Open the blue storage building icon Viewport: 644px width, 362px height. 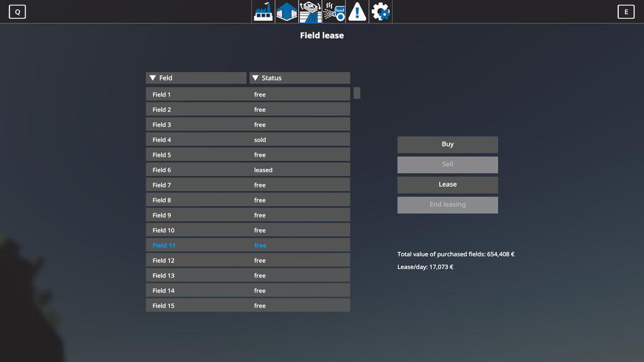[286, 12]
